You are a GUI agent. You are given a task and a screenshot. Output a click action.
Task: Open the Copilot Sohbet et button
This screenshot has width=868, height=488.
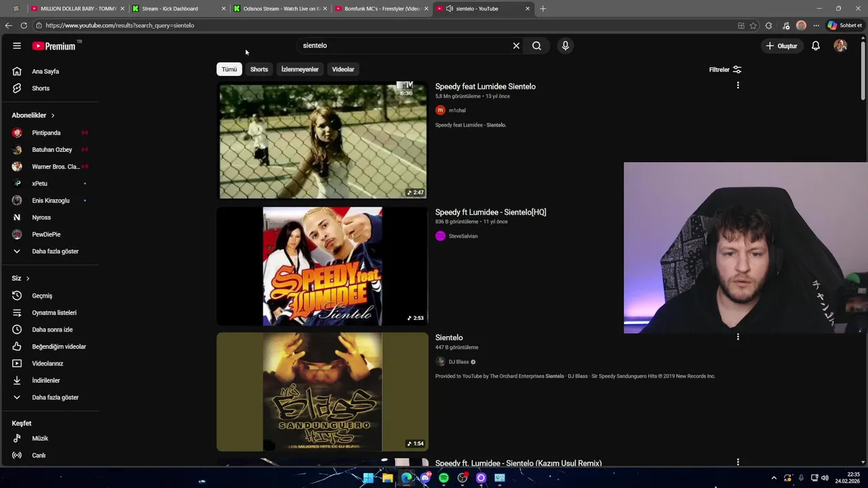pyautogui.click(x=845, y=26)
